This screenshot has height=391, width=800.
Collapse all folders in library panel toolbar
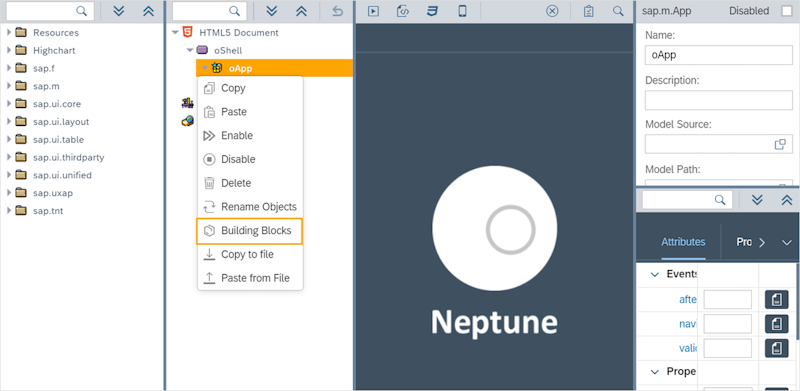click(x=148, y=11)
